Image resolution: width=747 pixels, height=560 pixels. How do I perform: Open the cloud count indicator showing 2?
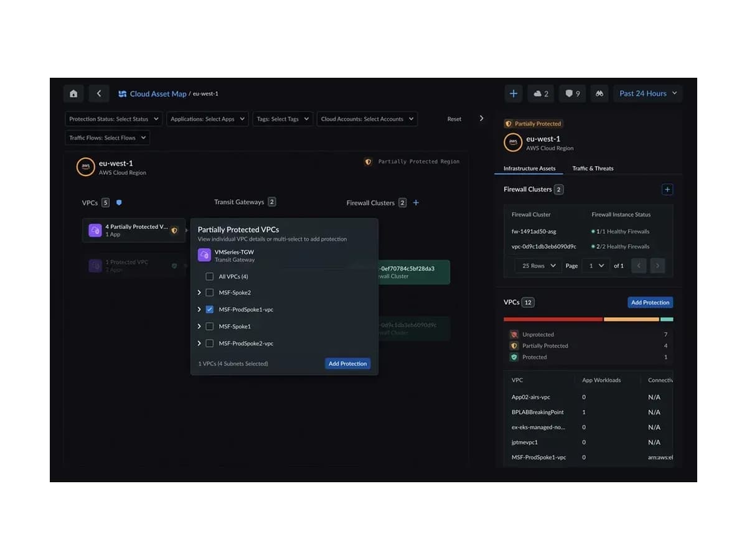tap(541, 93)
